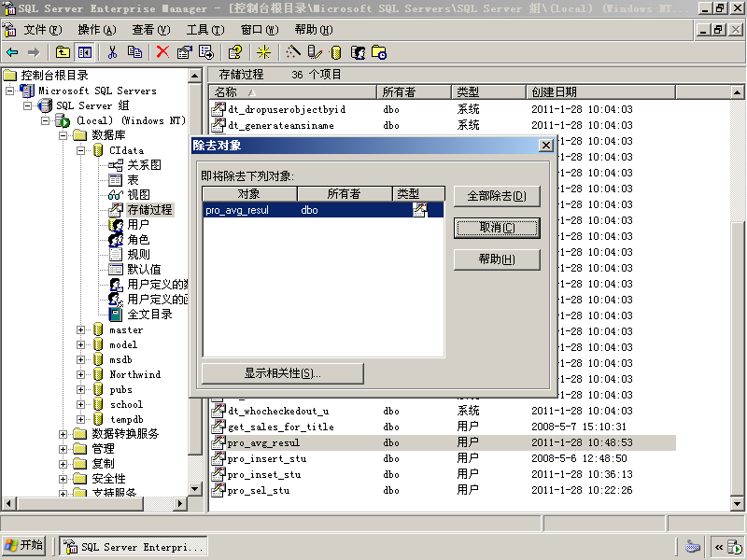Select the 用户 users icon in the tree
747x560 pixels.
(x=115, y=225)
